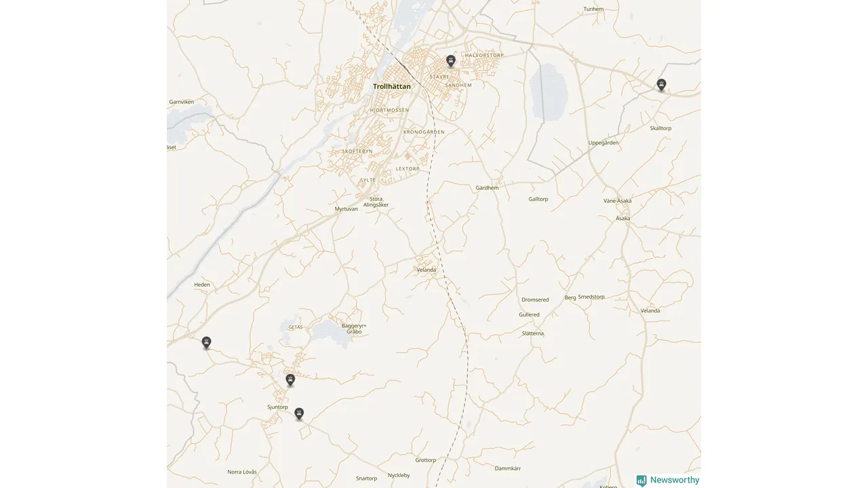Open the car marker south of Heden

[x=206, y=342]
